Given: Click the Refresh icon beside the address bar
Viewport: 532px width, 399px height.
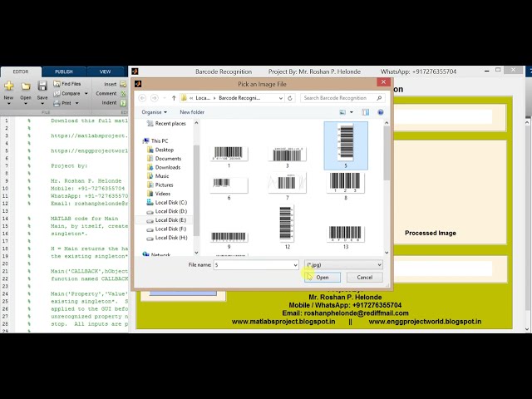Looking at the screenshot, I should 290,98.
